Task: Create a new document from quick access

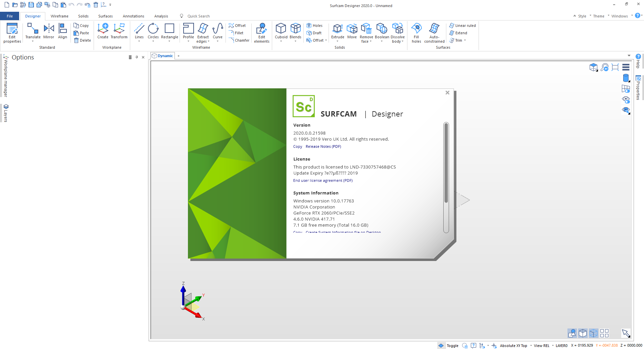Action: (x=7, y=5)
